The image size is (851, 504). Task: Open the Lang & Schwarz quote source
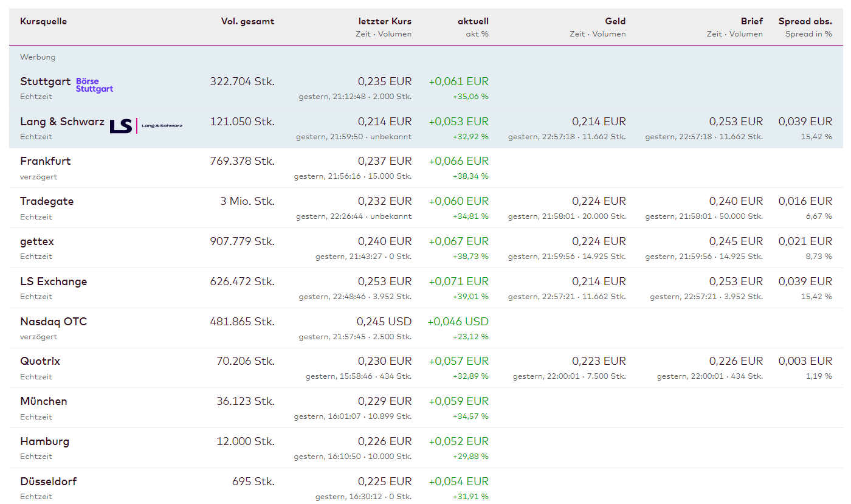(x=425, y=128)
